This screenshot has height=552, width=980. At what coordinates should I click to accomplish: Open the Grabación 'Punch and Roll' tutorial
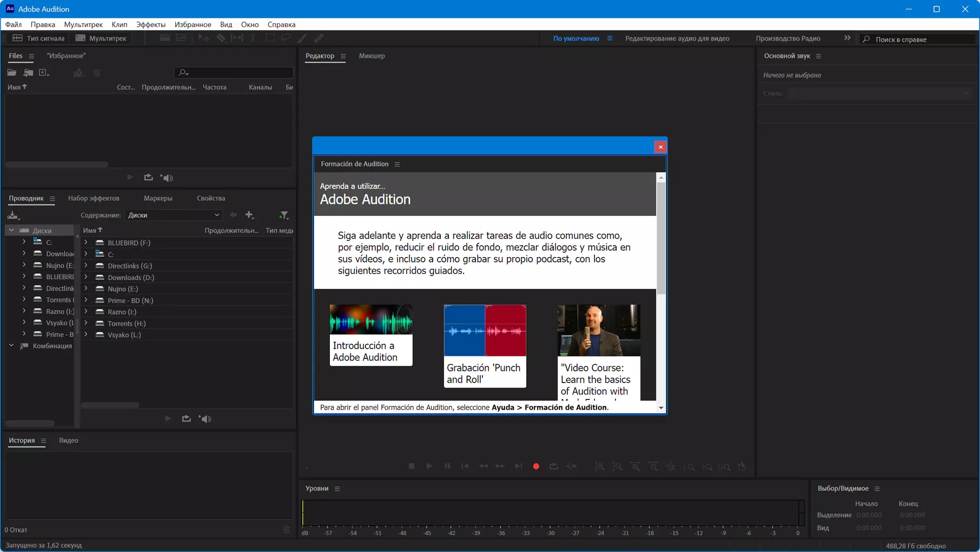(x=485, y=346)
